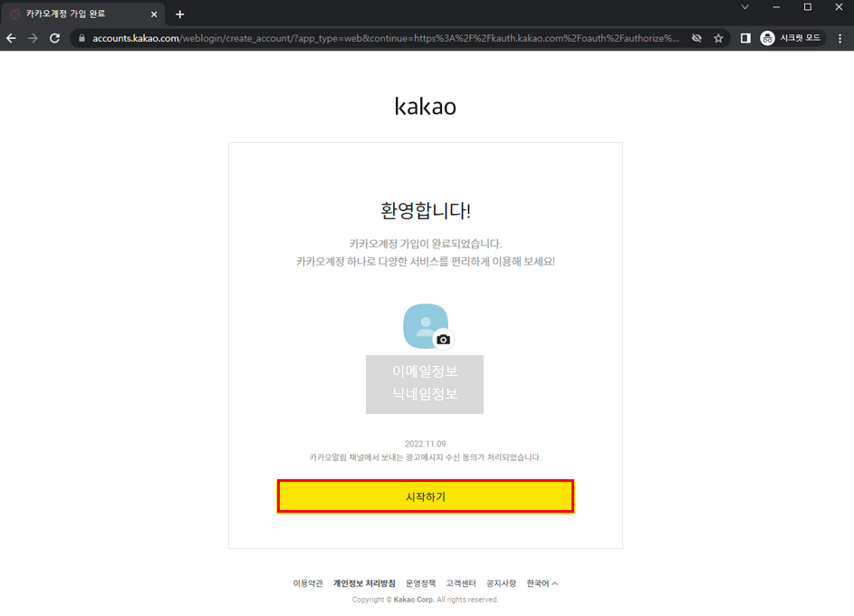This screenshot has width=854, height=616.
Task: Open the 개인정보 처리방침 footer link
Action: click(x=364, y=583)
